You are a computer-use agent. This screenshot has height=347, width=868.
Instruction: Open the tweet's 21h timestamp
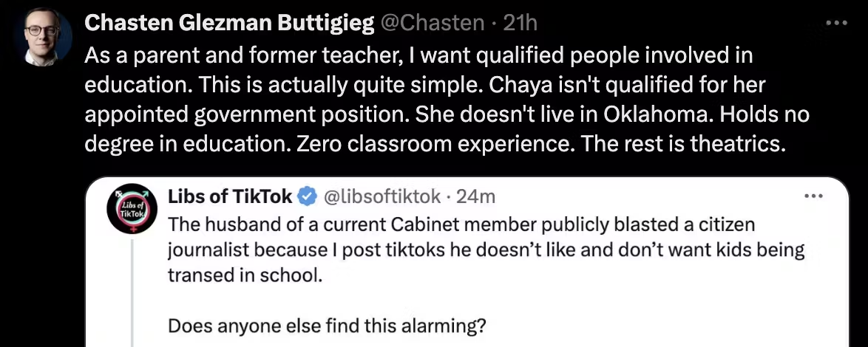tap(520, 24)
